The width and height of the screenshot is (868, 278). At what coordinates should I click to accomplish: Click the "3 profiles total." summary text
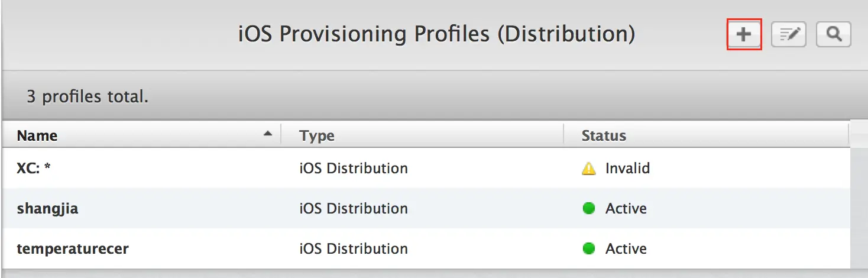88,96
